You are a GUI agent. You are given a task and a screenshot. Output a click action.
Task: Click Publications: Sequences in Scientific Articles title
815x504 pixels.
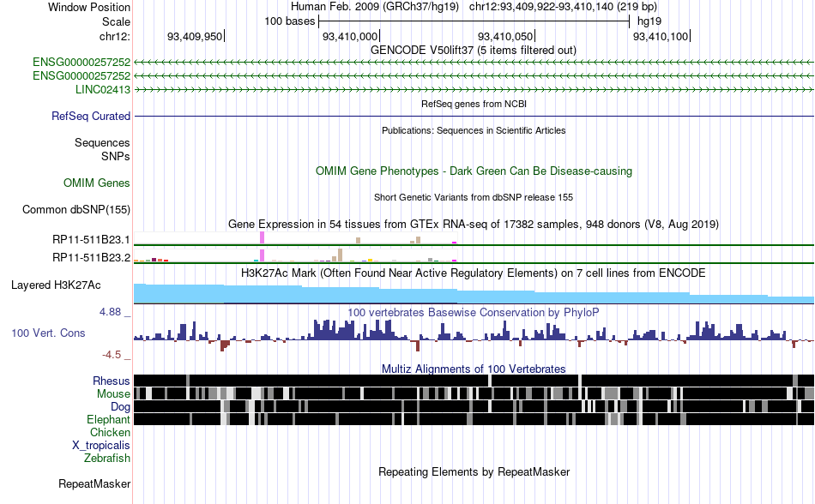(x=474, y=130)
